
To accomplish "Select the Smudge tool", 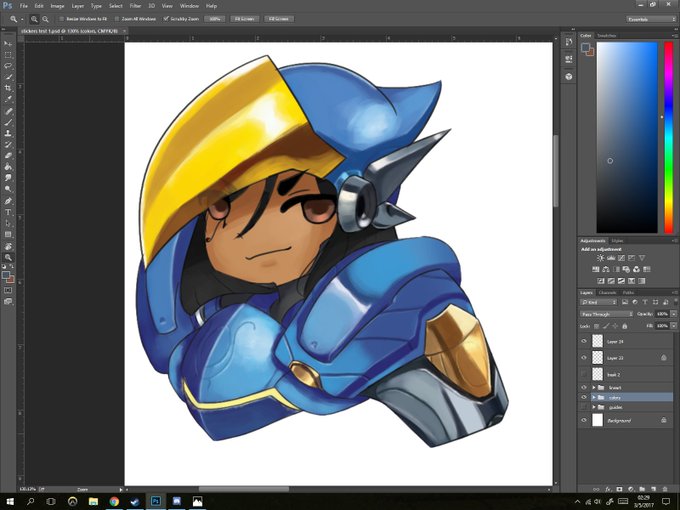I will [x=8, y=178].
